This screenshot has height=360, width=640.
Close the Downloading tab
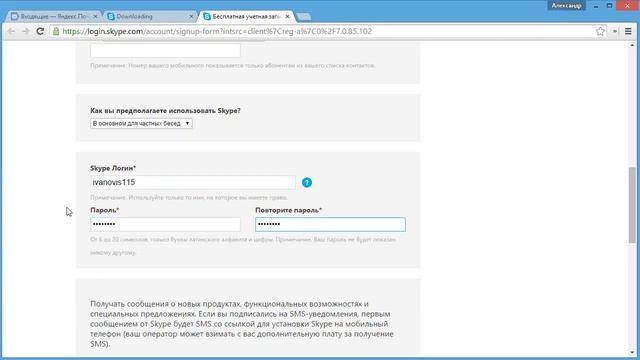click(191, 16)
